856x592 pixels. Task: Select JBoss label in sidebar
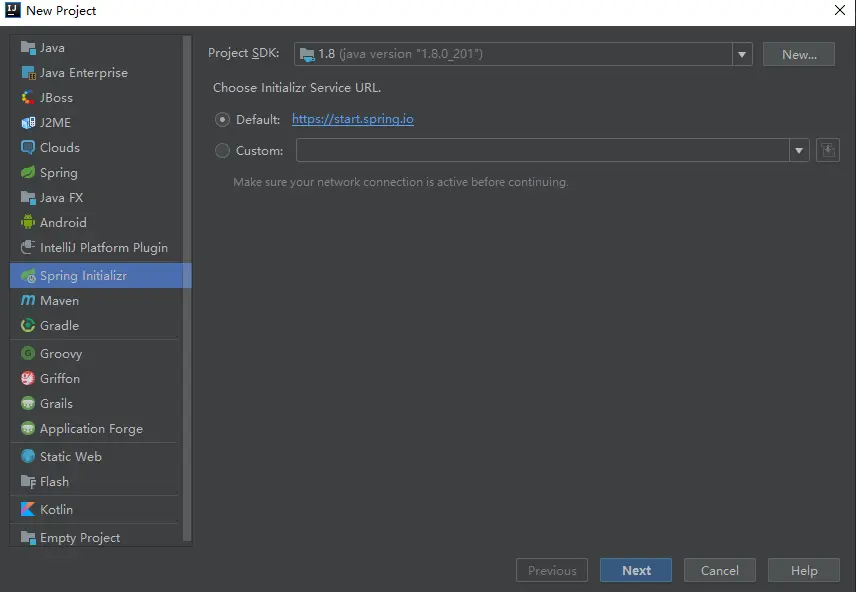point(56,98)
